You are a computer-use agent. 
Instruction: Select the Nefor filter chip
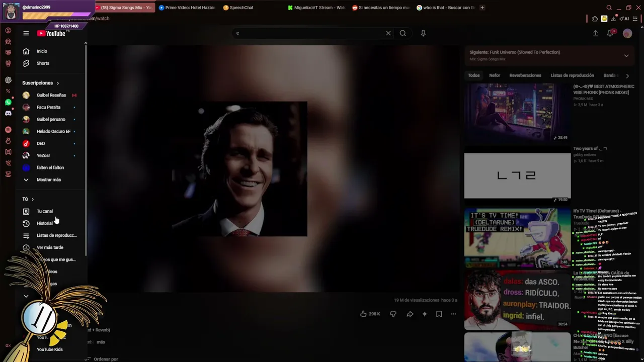495,75
